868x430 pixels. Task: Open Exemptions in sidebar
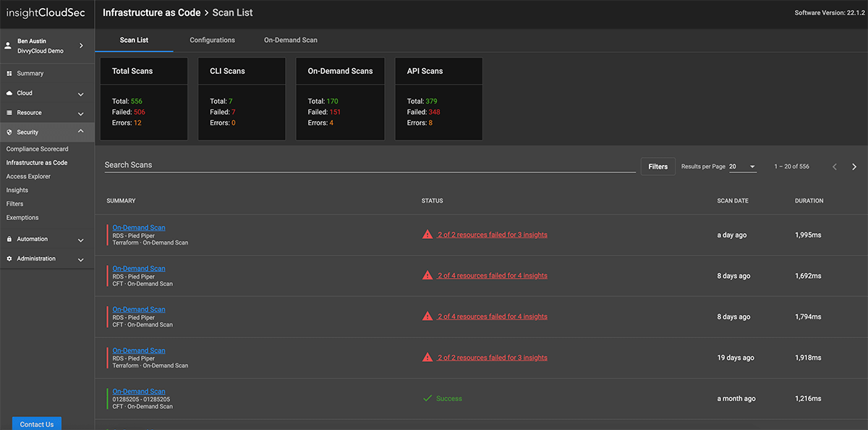click(x=22, y=218)
